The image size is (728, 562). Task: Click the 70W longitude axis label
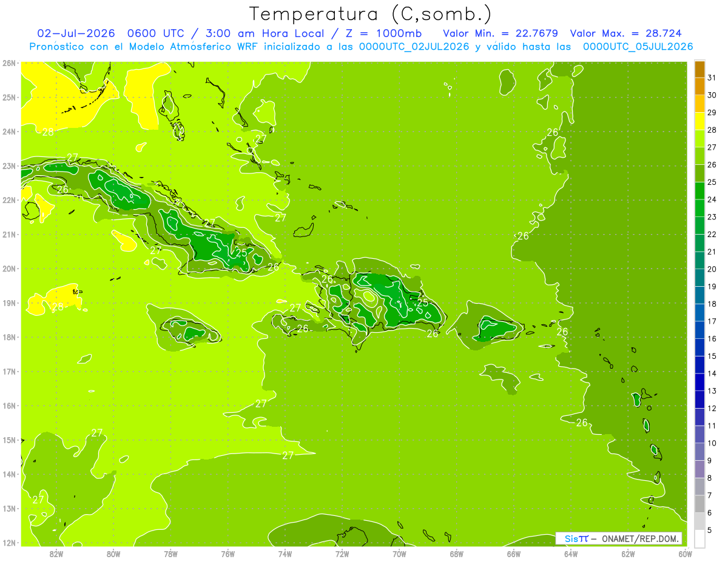(399, 554)
